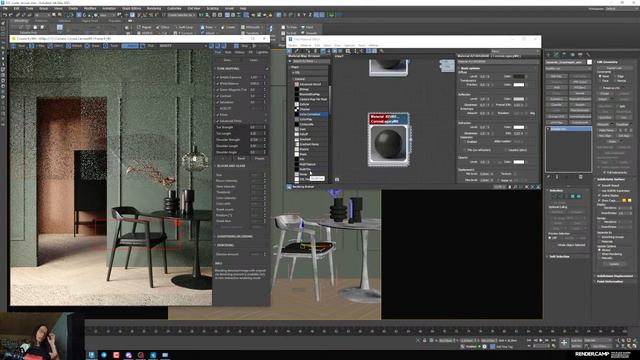Viewport: 640px width, 360px height.
Task: Click the Redo arrow in main toolbar
Action: (11, 15)
